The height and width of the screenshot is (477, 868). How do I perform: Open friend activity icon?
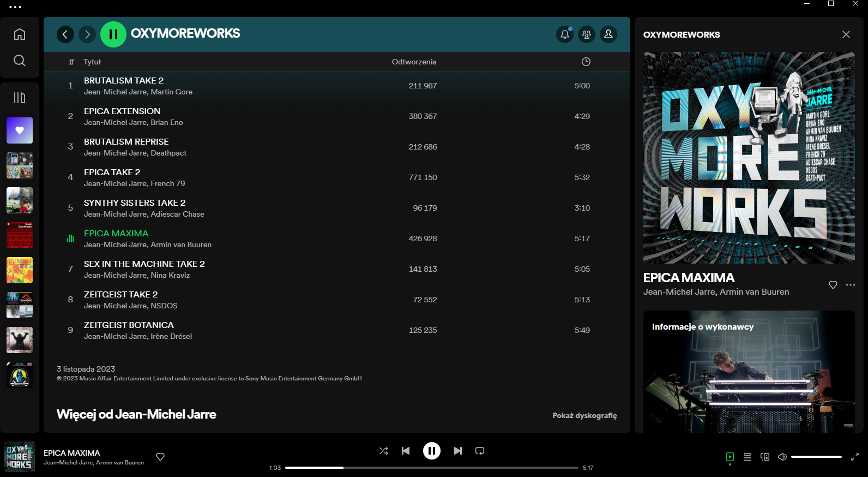click(587, 34)
